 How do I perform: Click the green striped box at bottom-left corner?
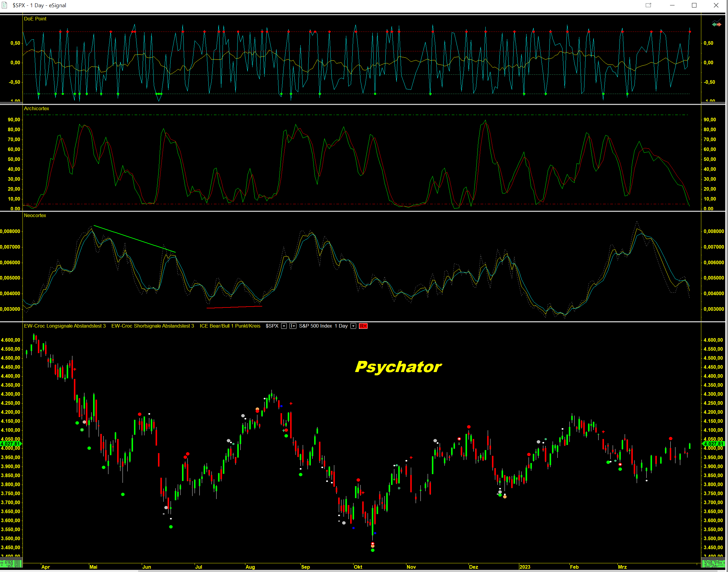(11, 564)
